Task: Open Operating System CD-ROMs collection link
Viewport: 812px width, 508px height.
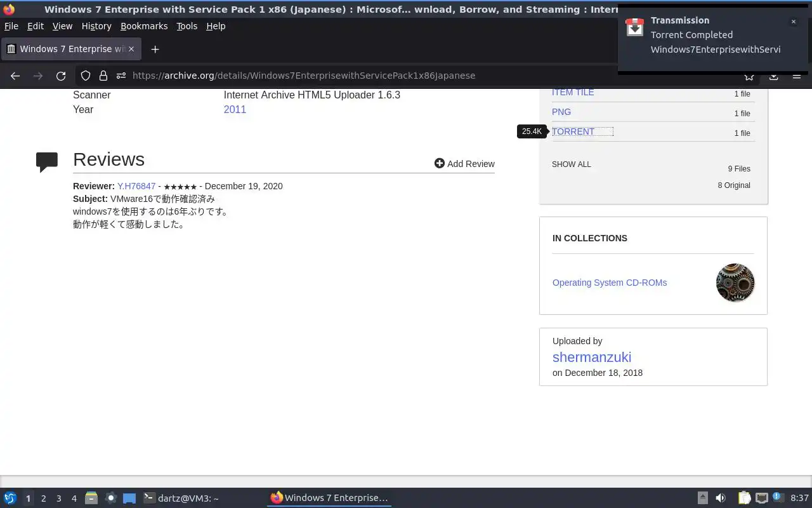Action: click(610, 283)
